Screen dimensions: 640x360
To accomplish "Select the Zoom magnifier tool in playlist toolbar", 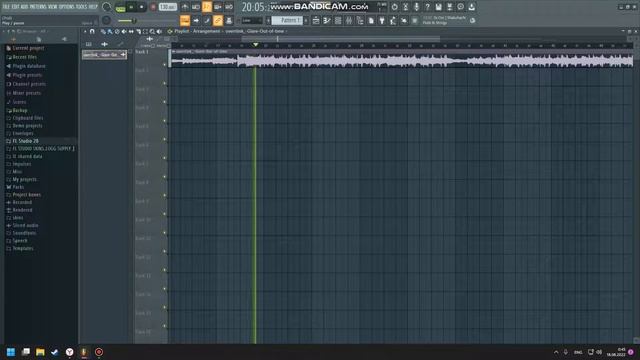I will pyautogui.click(x=152, y=31).
